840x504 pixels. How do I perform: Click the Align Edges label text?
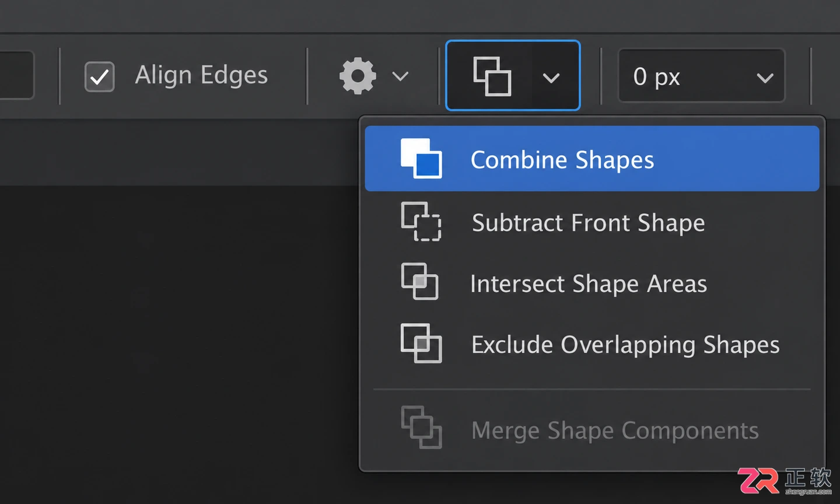point(201,75)
